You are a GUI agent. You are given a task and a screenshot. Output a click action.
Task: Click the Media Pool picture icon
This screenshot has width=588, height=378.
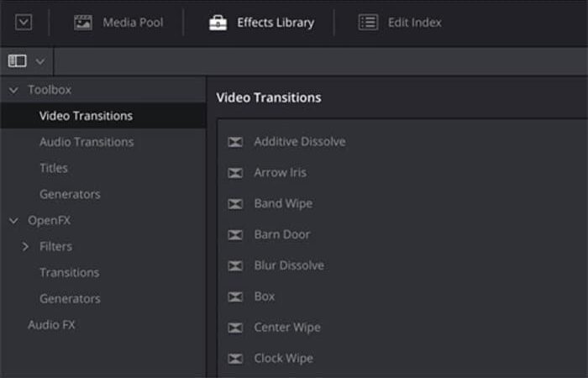click(82, 23)
